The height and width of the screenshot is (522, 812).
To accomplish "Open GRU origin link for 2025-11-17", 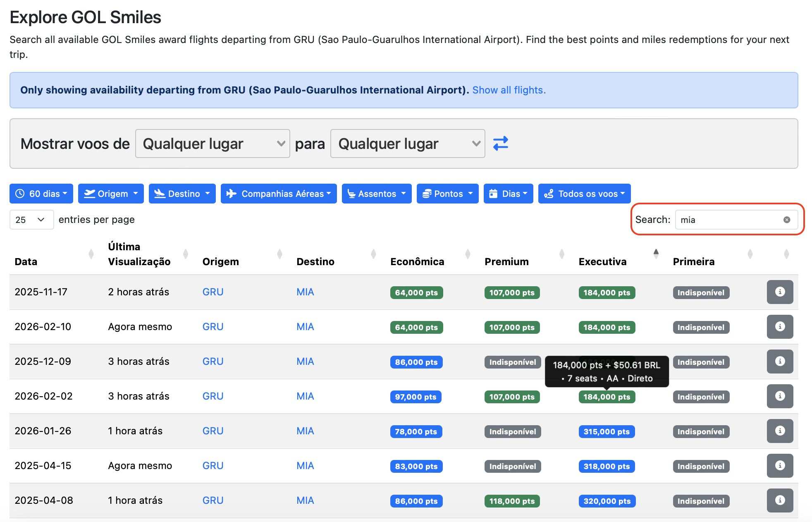I will (x=213, y=292).
